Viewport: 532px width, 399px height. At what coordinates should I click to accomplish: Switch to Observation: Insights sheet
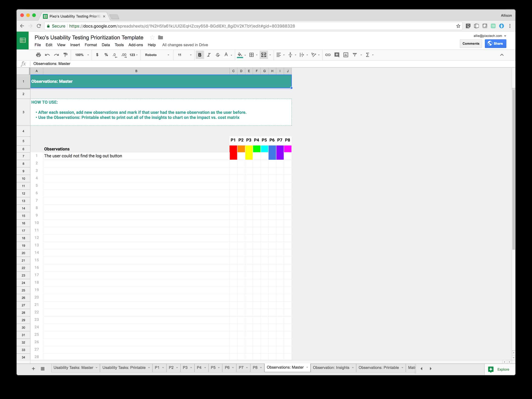tap(331, 368)
